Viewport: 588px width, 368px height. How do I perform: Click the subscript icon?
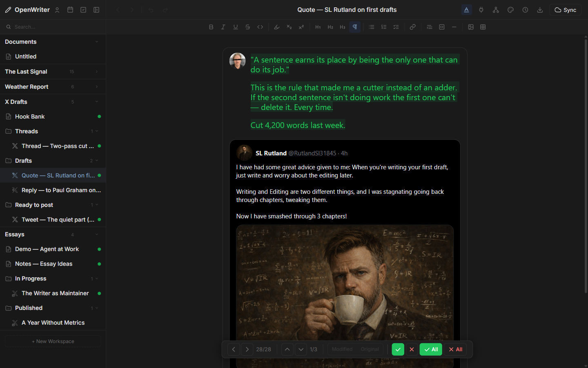click(289, 27)
